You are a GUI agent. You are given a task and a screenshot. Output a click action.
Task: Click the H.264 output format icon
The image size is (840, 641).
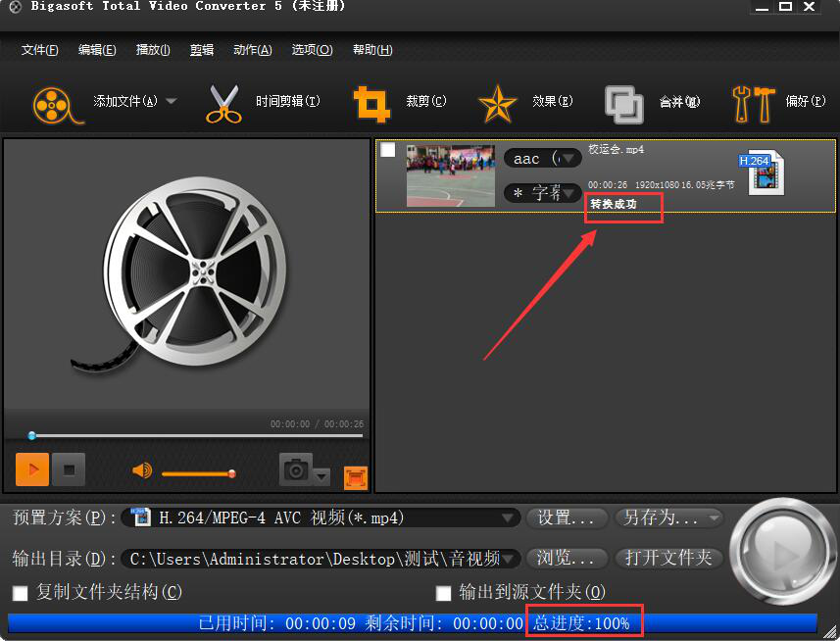[762, 173]
